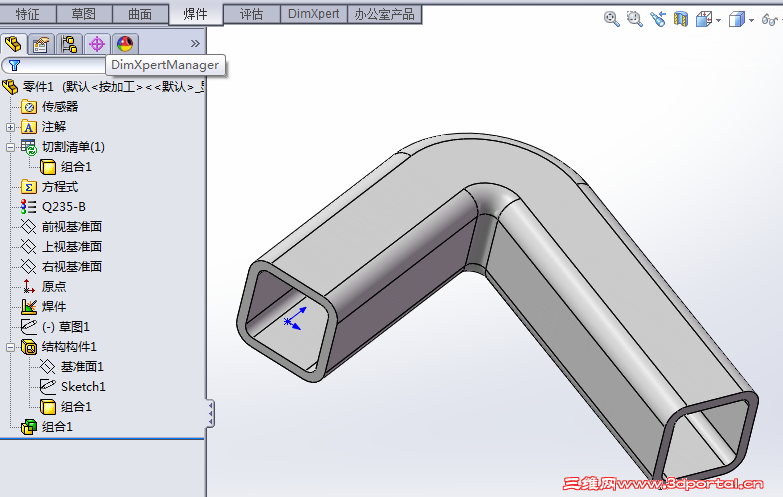The height and width of the screenshot is (497, 783).
Task: Select the 传感器 sensor folder
Action: tap(60, 107)
